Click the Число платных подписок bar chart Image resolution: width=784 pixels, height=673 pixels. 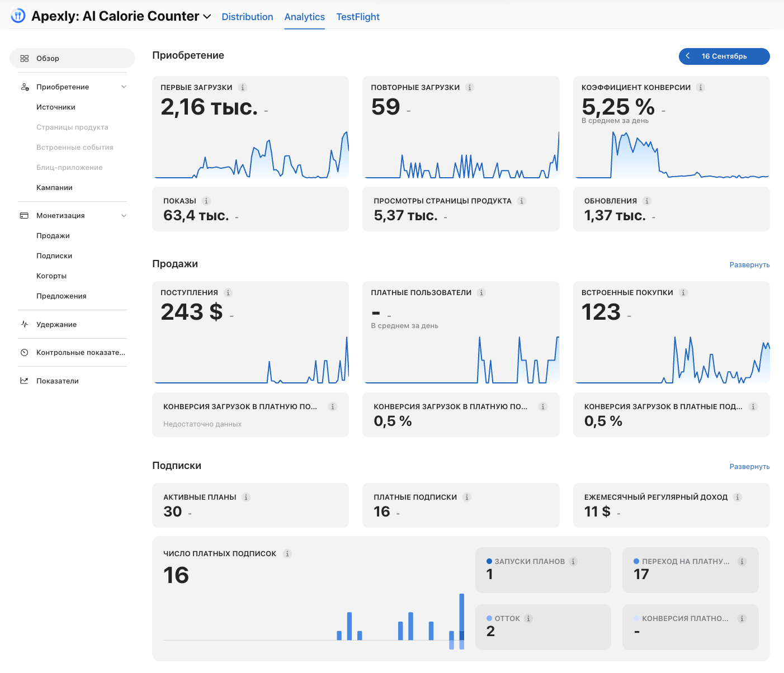point(314,620)
